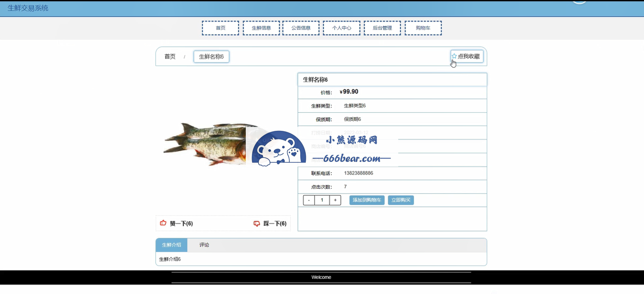Screen dimensions: 644x294
Task: Open 后台管理 in the top navigation
Action: (x=382, y=28)
